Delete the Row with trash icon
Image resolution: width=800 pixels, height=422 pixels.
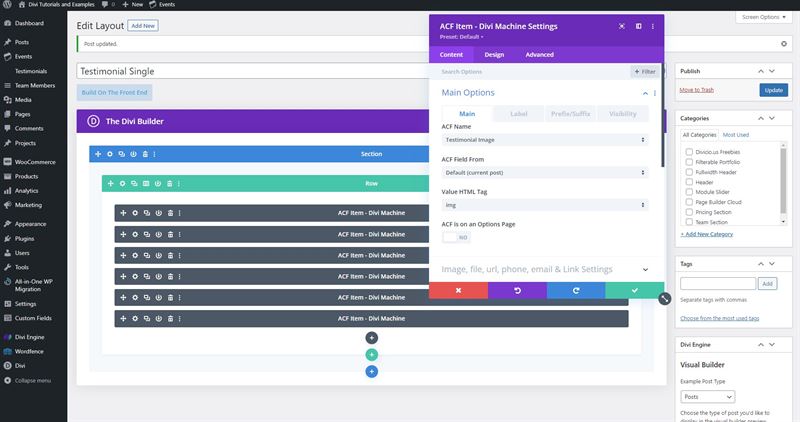pyautogui.click(x=169, y=183)
